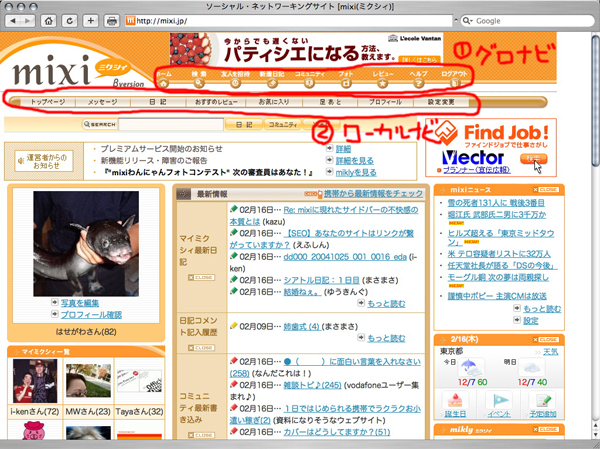Click the 日記 search button beside search field
The image size is (600, 449).
pyautogui.click(x=244, y=125)
